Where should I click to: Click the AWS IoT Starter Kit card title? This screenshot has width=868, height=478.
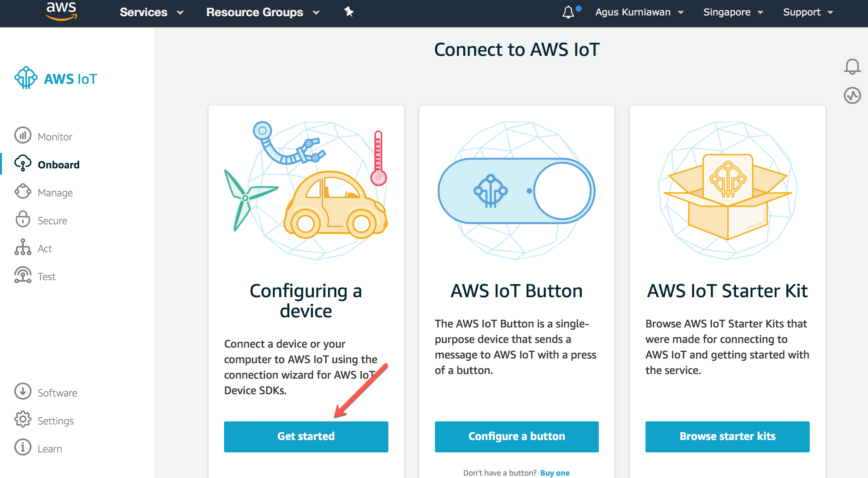pos(727,291)
